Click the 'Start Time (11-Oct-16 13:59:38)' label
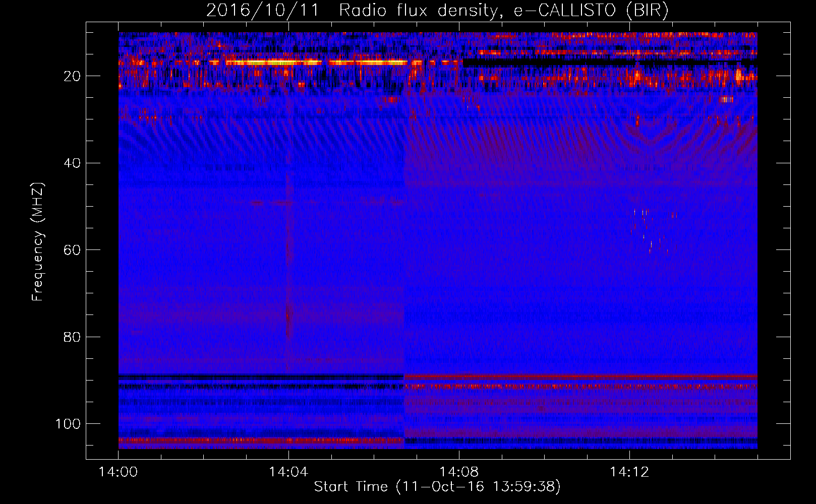The height and width of the screenshot is (504, 816). click(437, 487)
